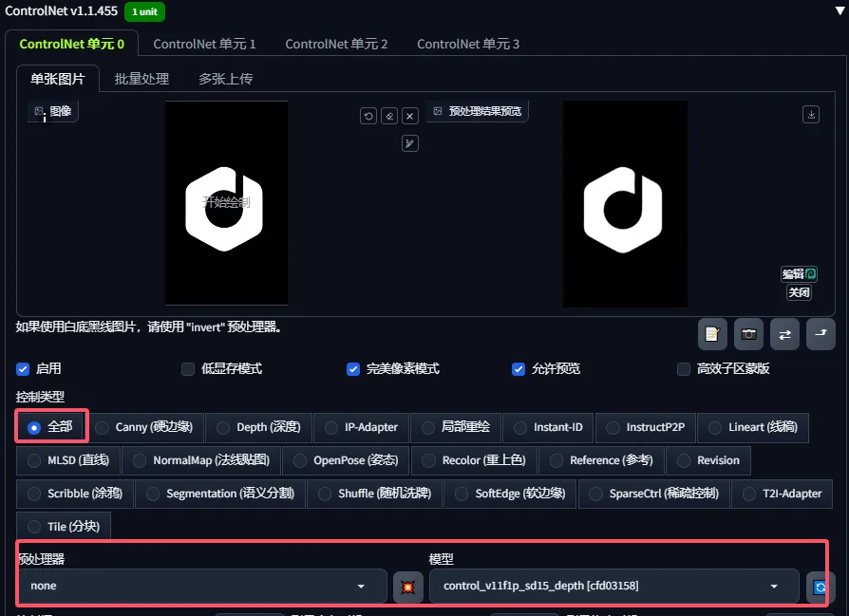Switch to the ControlNet 单元 1 tab

(x=204, y=44)
